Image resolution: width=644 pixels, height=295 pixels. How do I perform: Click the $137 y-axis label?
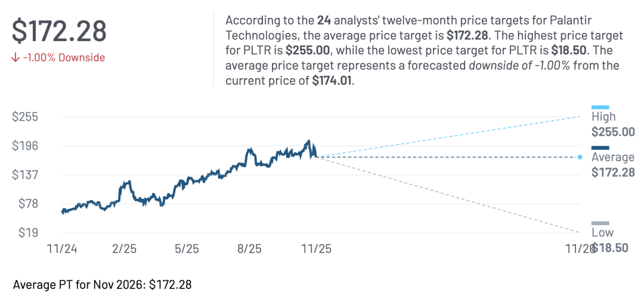point(25,175)
